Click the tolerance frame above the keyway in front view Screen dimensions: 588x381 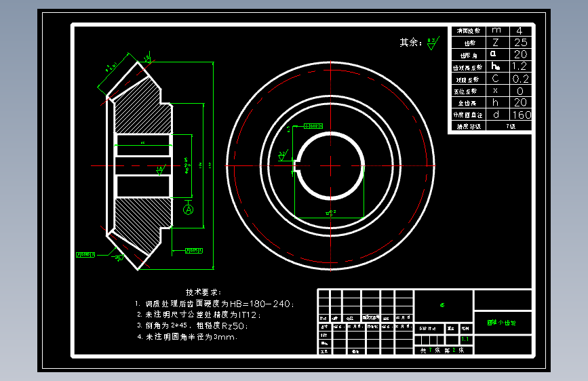[x=313, y=126]
